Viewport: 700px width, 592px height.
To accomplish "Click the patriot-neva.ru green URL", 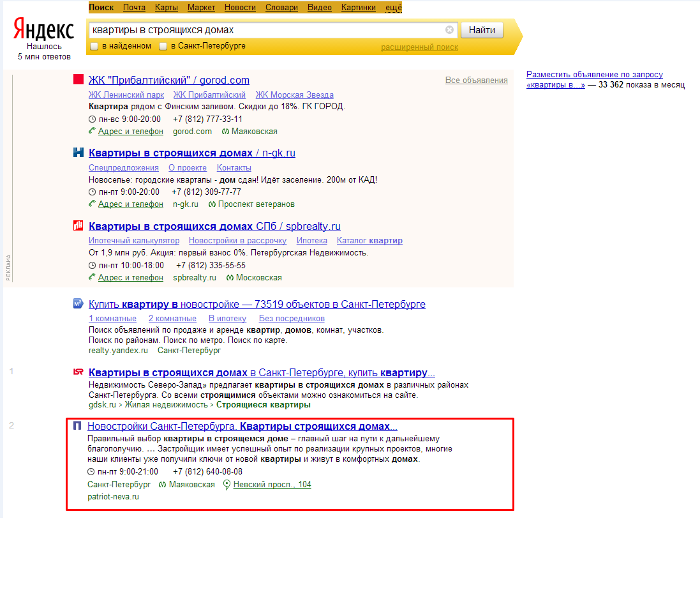I will click(x=114, y=497).
